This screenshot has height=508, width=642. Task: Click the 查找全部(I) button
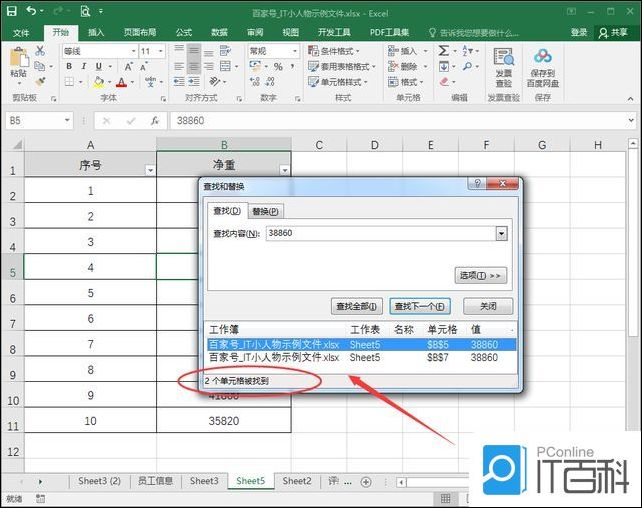(x=357, y=306)
